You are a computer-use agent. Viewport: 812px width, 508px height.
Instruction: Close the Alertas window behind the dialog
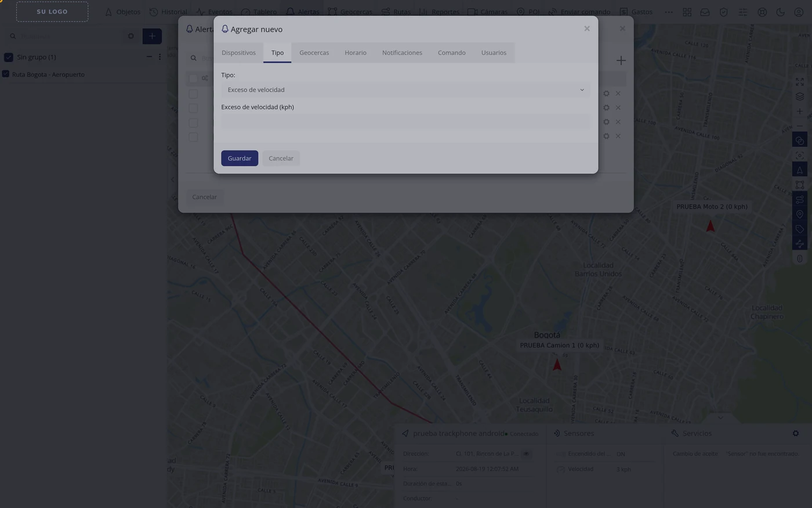(622, 28)
